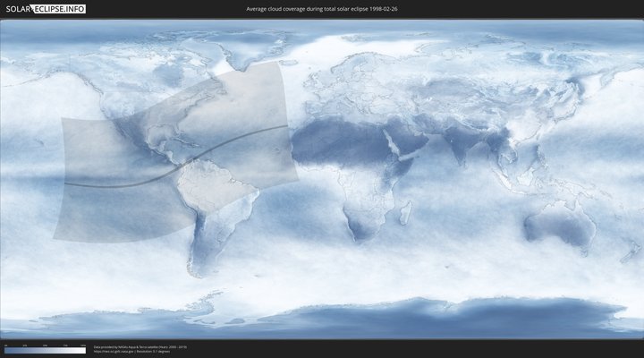Viewport: 644px width, 358px height.
Task: Click the data provider credit line
Action: click(140, 347)
